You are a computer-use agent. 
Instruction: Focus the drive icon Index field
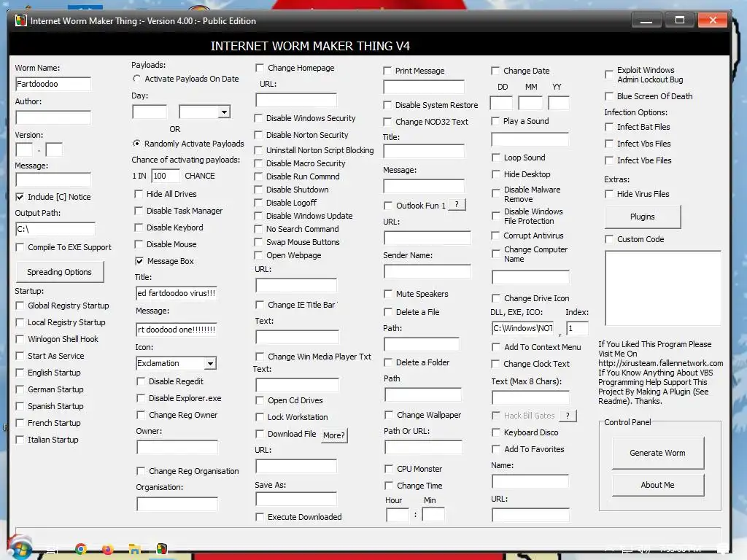click(x=577, y=328)
